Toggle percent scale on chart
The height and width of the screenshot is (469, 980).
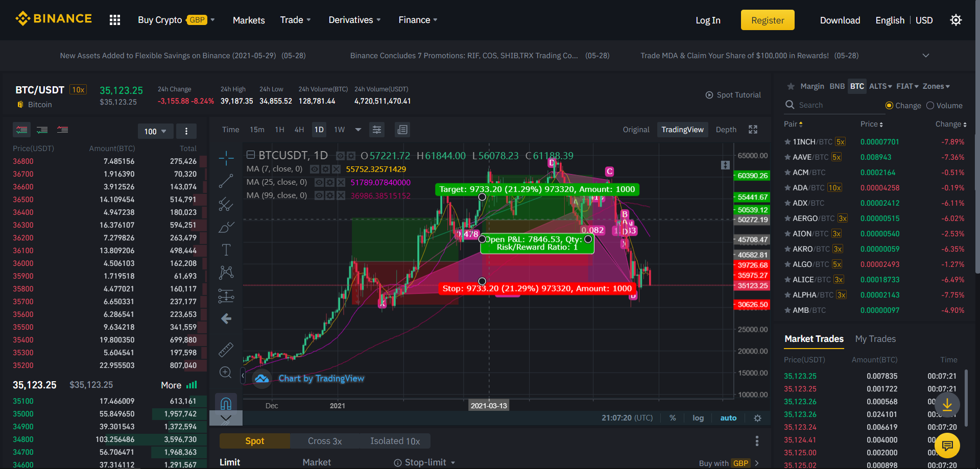tap(673, 418)
